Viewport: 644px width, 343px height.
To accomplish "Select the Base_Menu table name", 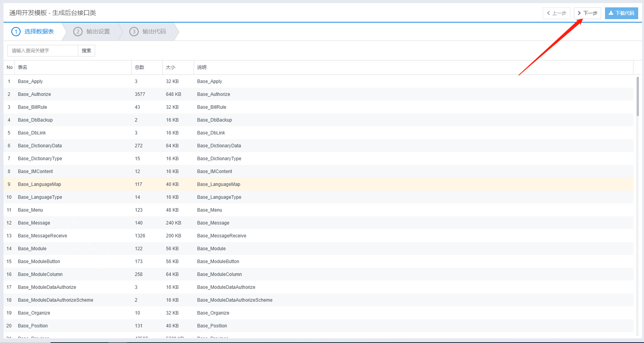I will click(x=30, y=210).
